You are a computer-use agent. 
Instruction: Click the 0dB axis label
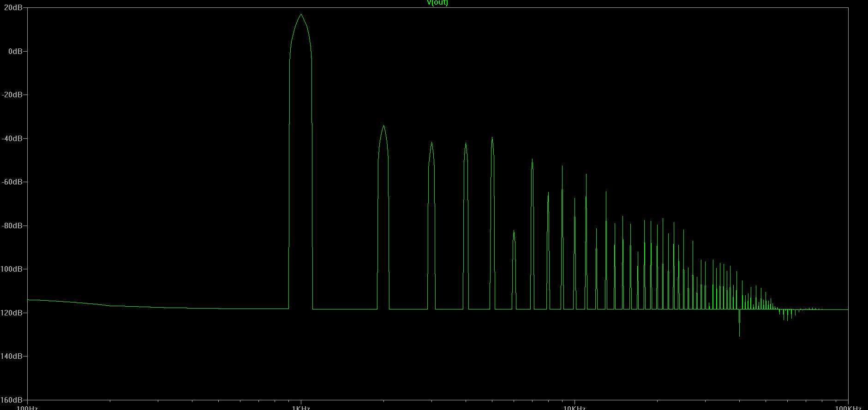tap(15, 51)
